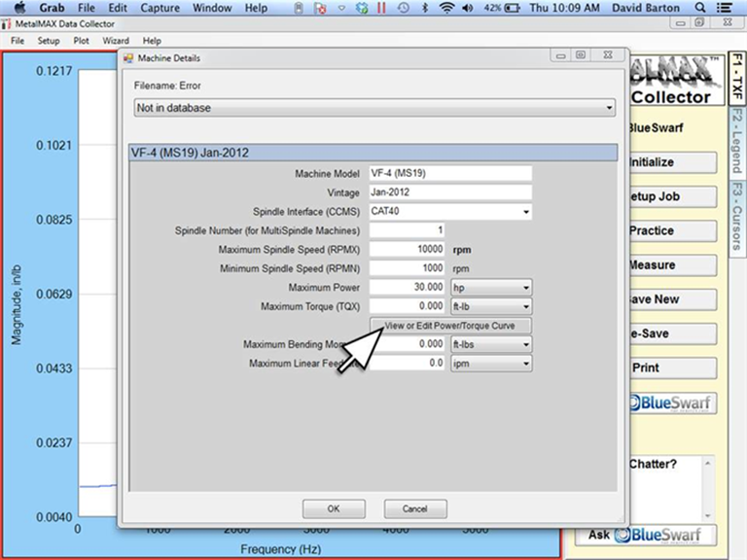Click the Print button
The width and height of the screenshot is (747, 560).
pyautogui.click(x=673, y=368)
